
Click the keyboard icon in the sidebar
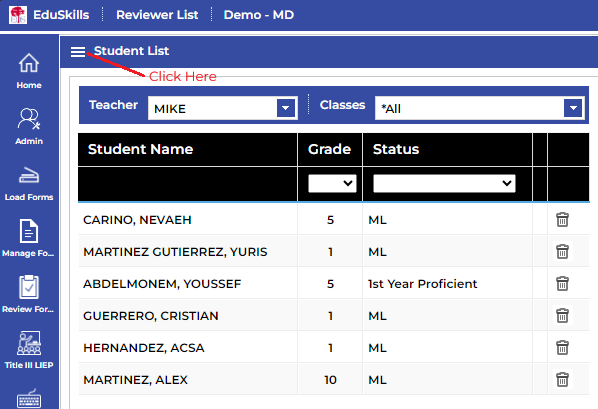click(29, 399)
